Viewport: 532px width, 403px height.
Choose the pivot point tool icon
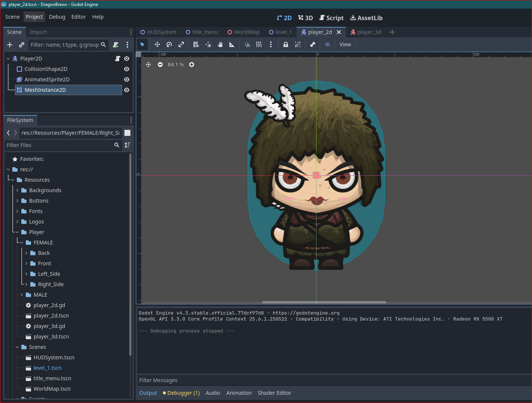coord(208,44)
